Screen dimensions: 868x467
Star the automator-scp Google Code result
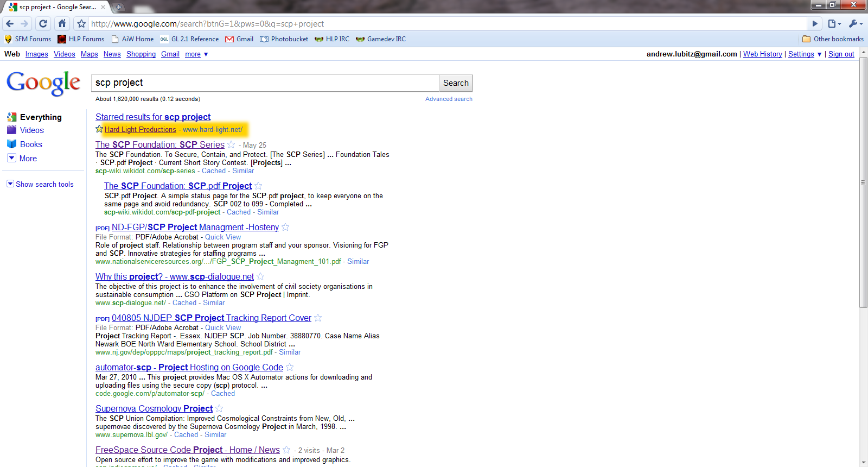[x=290, y=367]
